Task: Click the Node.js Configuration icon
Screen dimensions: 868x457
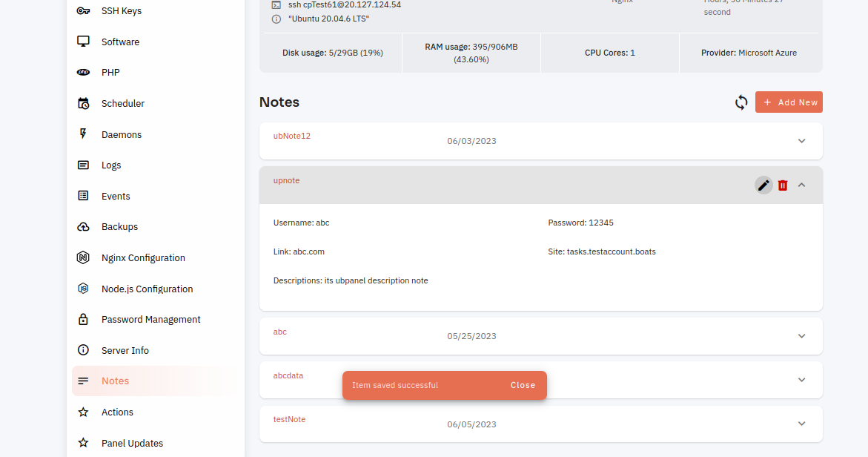Action: point(83,288)
